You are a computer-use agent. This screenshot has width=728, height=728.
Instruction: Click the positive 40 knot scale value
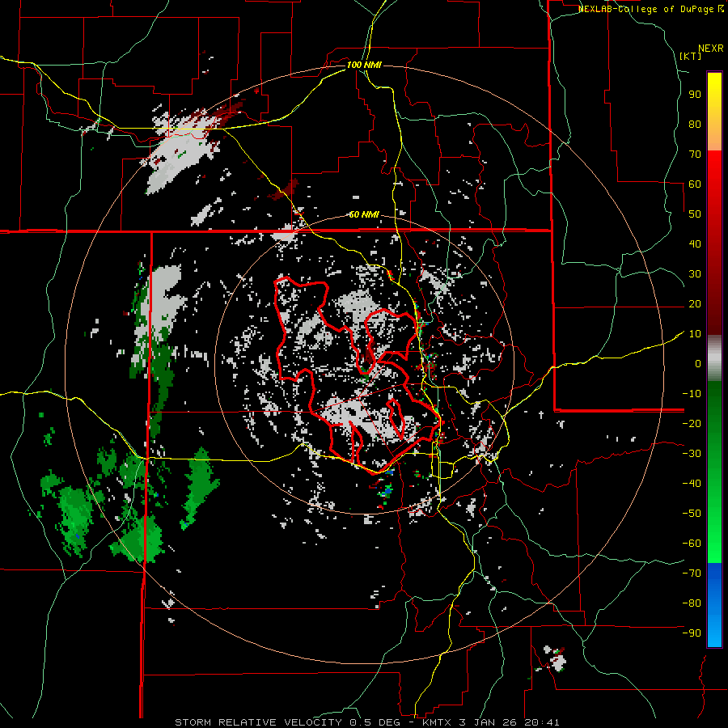(695, 244)
